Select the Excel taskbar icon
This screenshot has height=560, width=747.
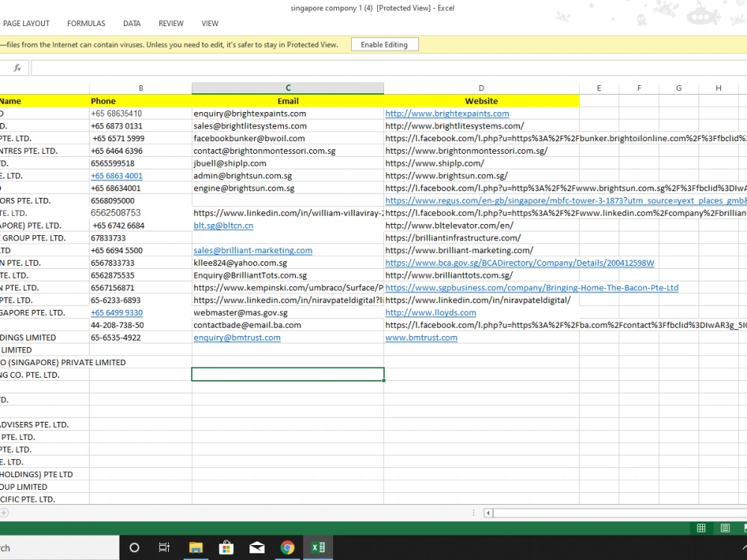[x=317, y=547]
